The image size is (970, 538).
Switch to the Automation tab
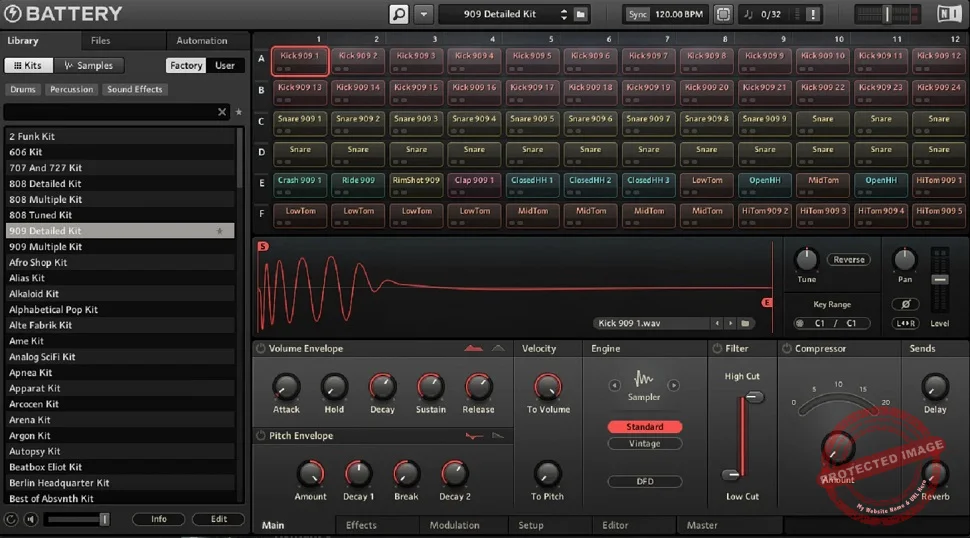click(202, 40)
